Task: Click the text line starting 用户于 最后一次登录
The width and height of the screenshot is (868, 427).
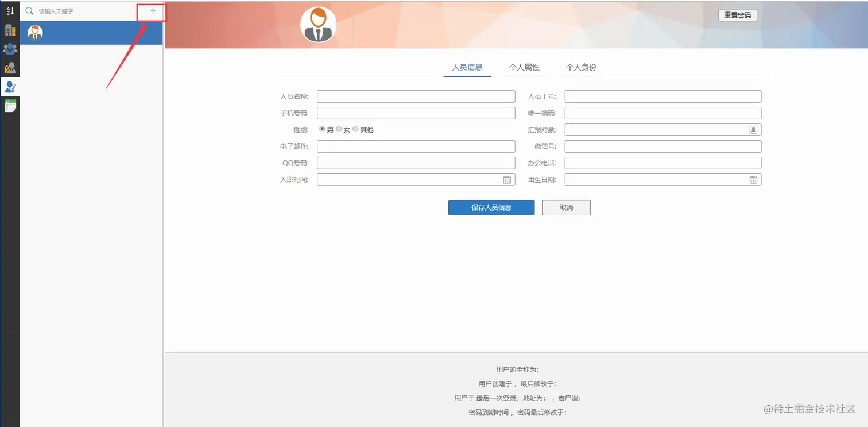Action: click(x=518, y=398)
